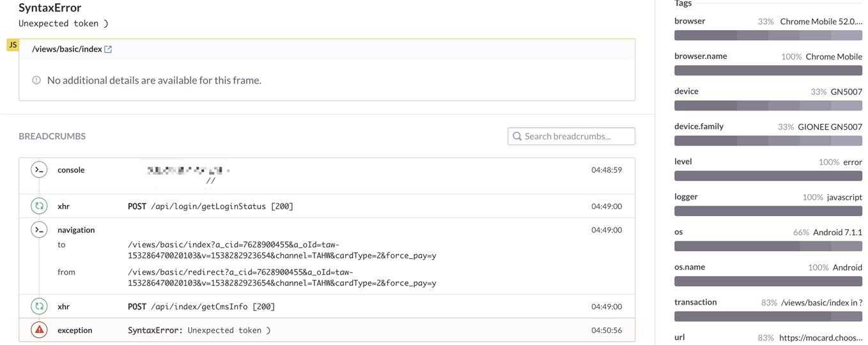Open the /views/basic/index frame link
The width and height of the screenshot is (868, 345).
(67, 49)
